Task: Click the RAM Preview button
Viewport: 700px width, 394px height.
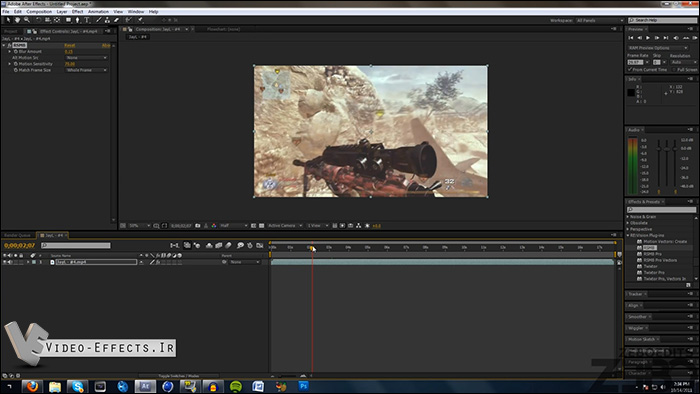Action: (695, 38)
